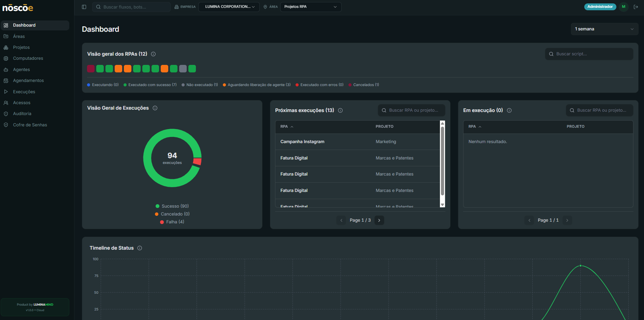Image resolution: width=644 pixels, height=320 pixels.
Task: Show info for Visão Geral de Execuções
Action: click(x=155, y=108)
